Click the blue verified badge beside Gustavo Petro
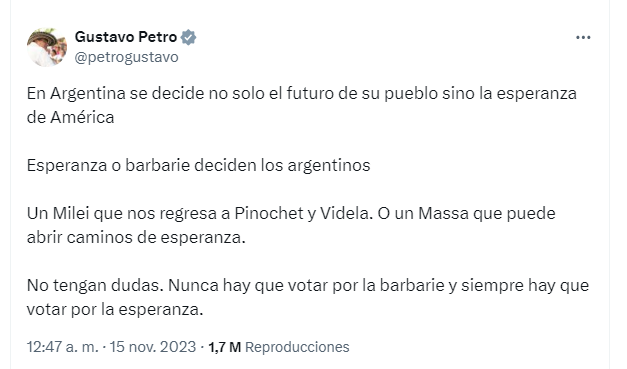 (x=188, y=37)
